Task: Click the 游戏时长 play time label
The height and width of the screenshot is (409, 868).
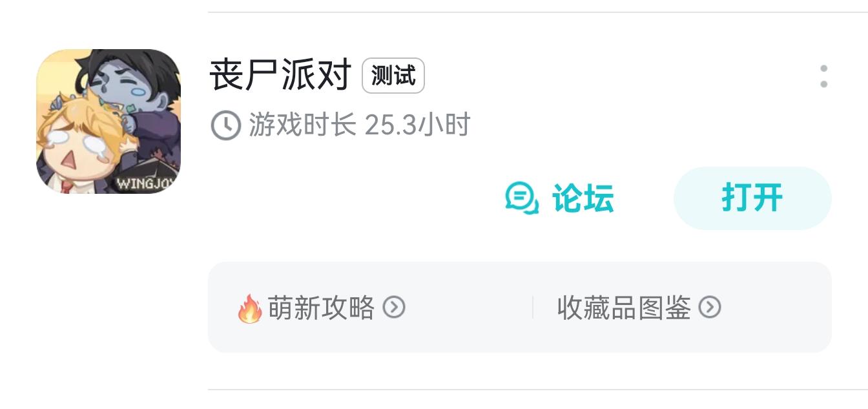Action: (x=303, y=125)
